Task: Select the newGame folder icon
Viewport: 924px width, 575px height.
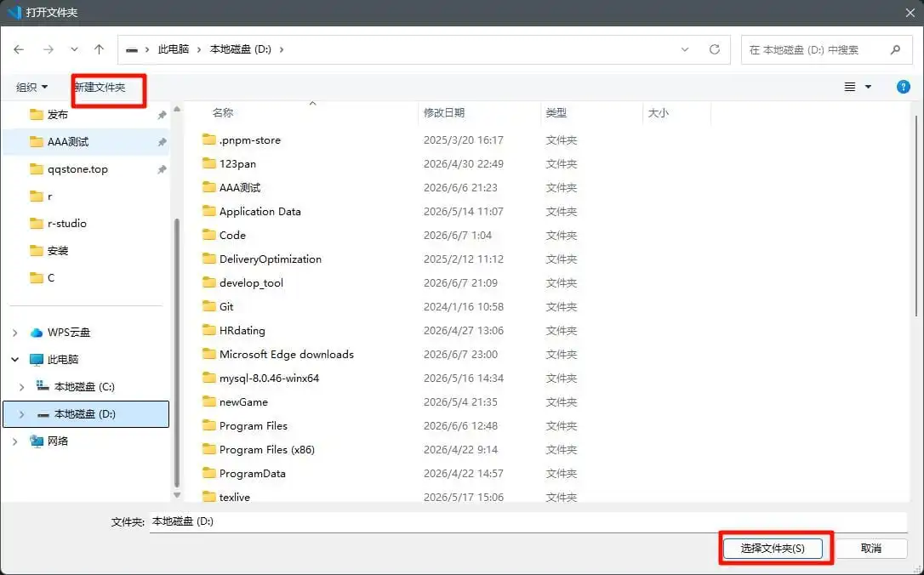Action: click(x=208, y=401)
